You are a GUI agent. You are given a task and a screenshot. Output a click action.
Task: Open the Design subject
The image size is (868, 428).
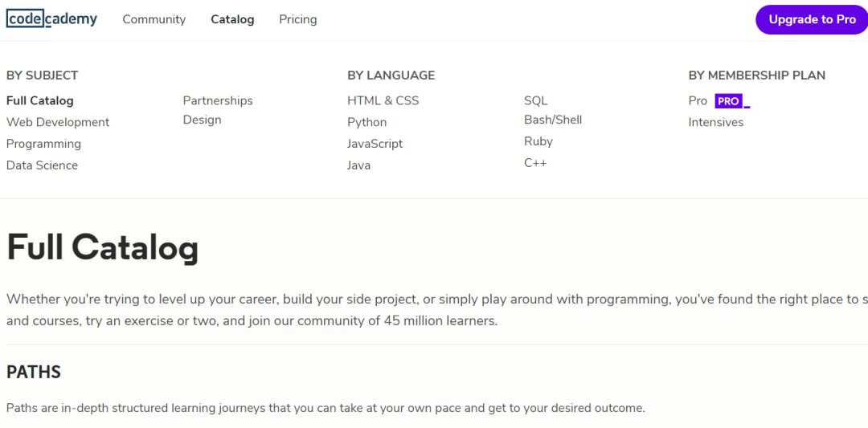[x=202, y=120]
